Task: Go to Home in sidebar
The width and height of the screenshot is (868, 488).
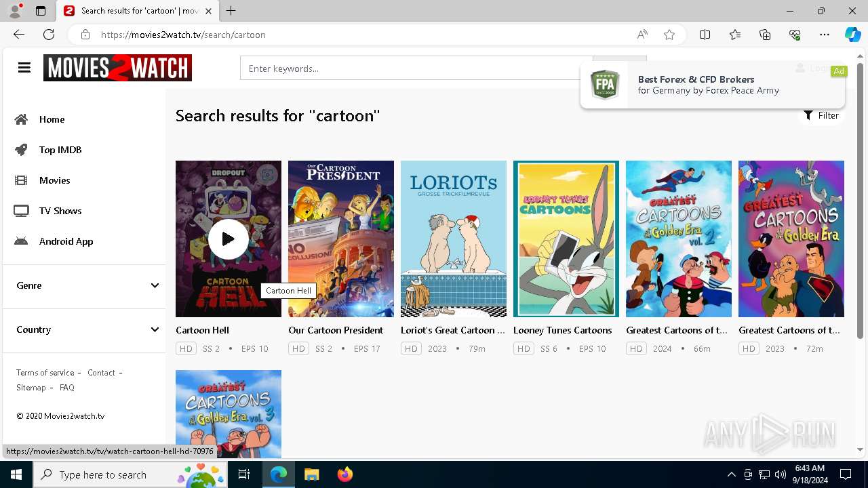Action: pyautogui.click(x=52, y=119)
